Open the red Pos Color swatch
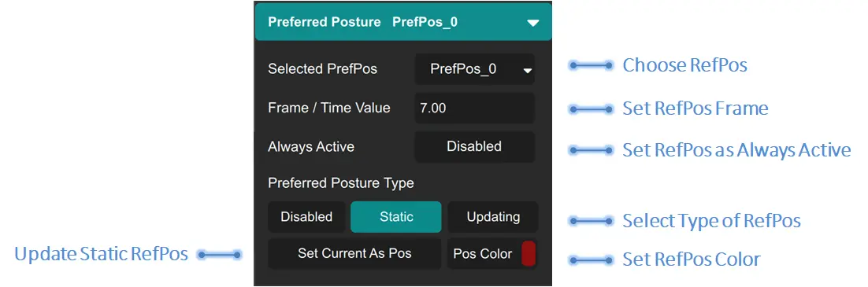 pos(528,254)
